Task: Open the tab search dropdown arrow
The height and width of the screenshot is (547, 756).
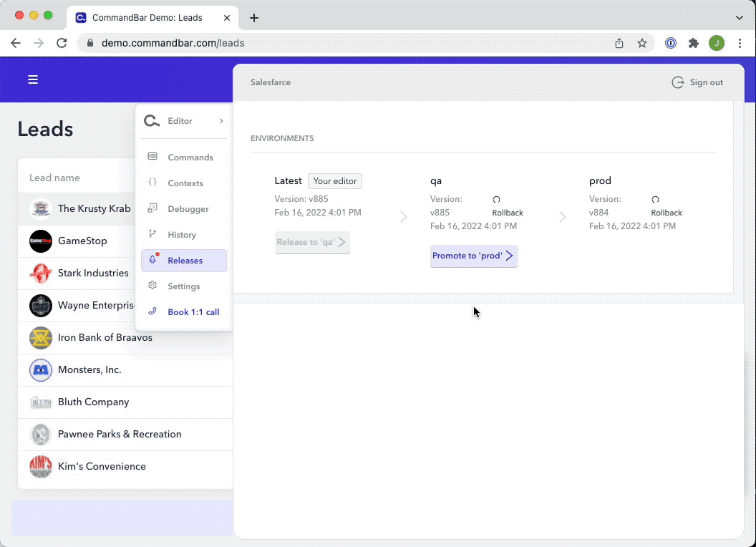Action: click(x=740, y=17)
